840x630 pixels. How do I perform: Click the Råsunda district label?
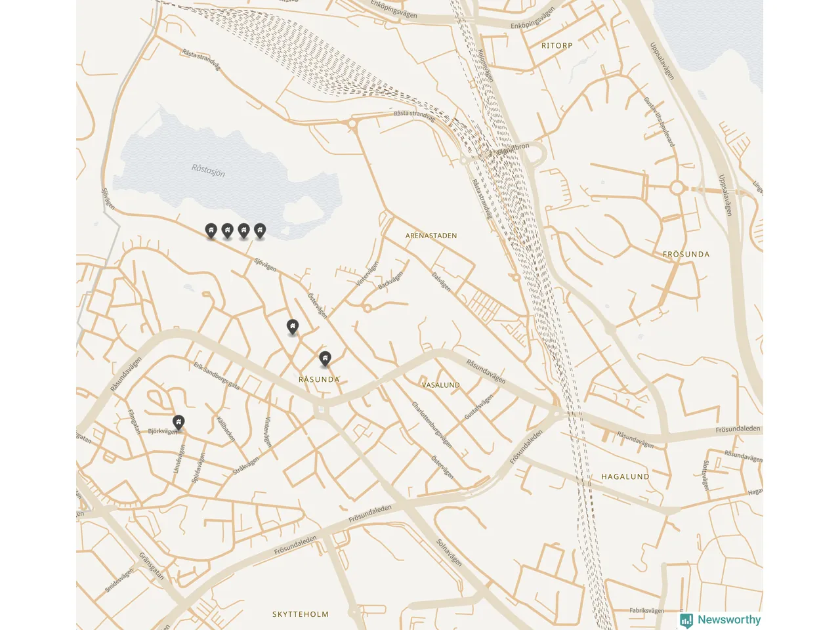coord(320,379)
